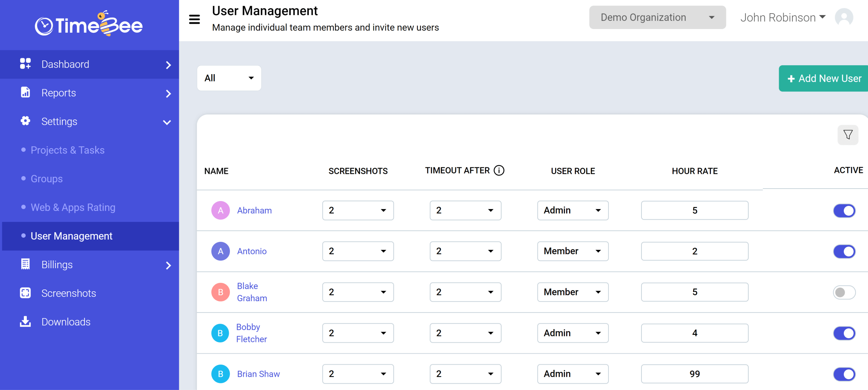Click Abraham's pink avatar
The height and width of the screenshot is (390, 868).
tap(220, 210)
